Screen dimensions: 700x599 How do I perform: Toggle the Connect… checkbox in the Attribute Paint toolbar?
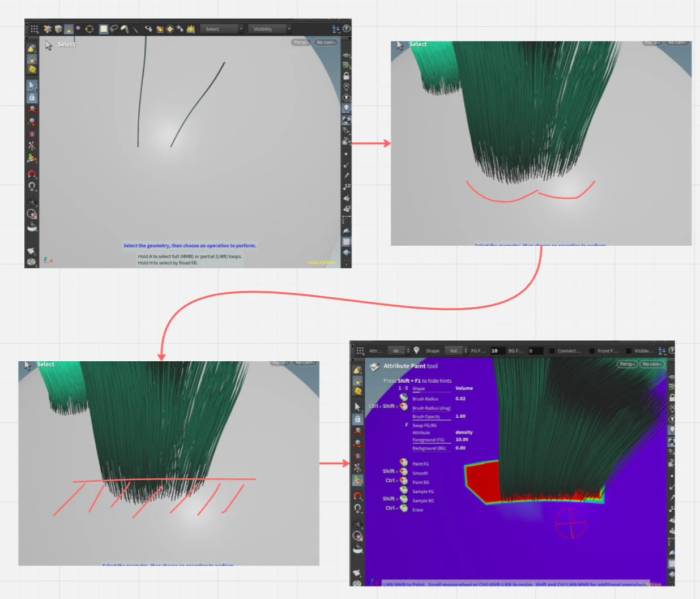click(x=552, y=351)
